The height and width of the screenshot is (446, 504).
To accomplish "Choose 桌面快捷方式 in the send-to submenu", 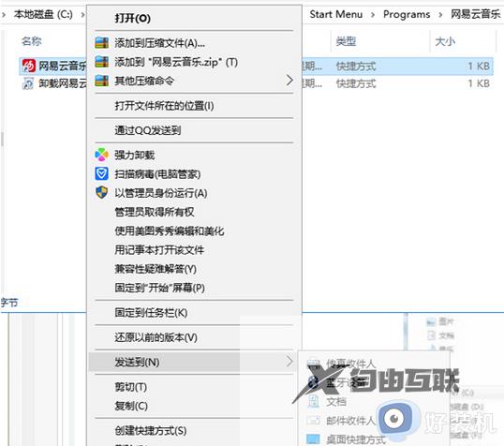I will (x=356, y=439).
